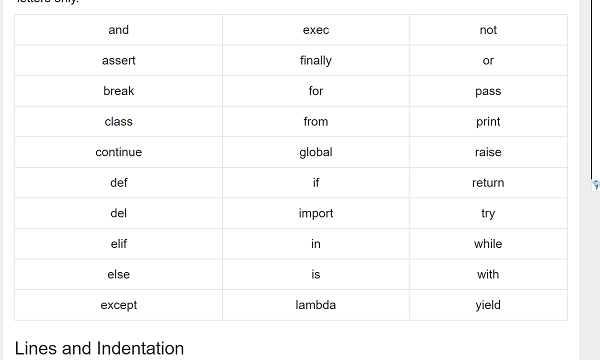The height and width of the screenshot is (360, 600).
Task: Select the "finally" keyword cell
Action: [316, 60]
